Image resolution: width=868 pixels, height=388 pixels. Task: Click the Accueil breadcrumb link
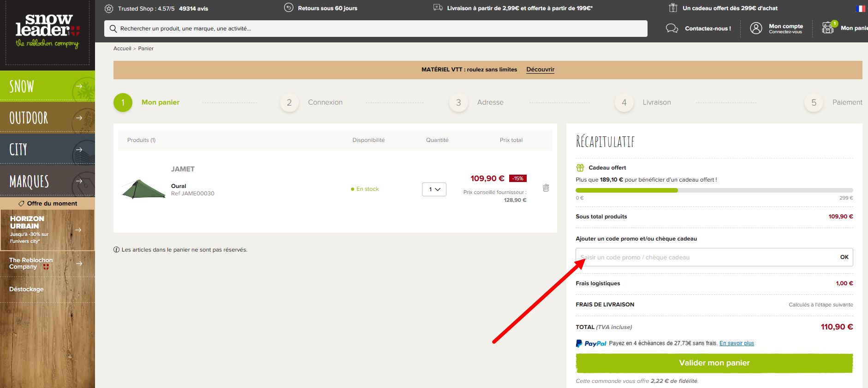[x=122, y=48]
